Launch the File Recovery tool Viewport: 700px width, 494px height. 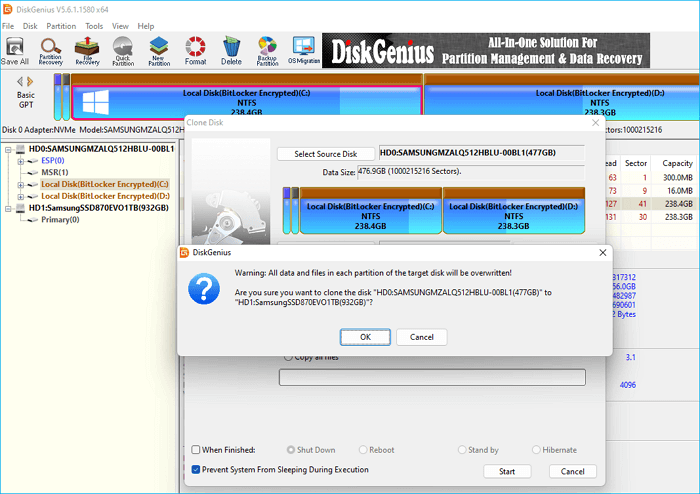pos(87,51)
